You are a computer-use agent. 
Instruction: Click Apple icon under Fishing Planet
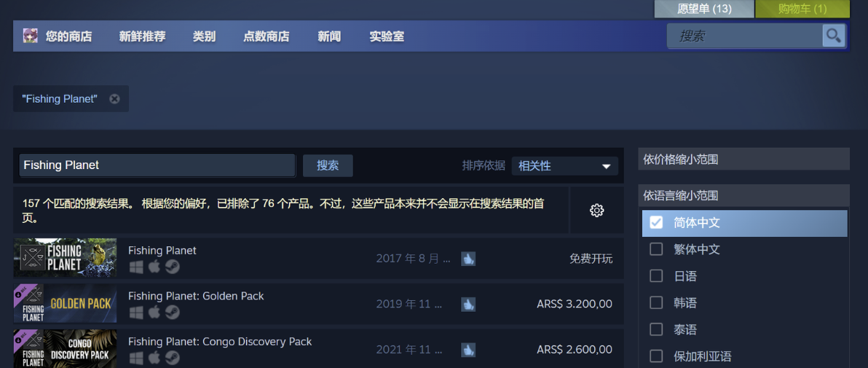(154, 267)
